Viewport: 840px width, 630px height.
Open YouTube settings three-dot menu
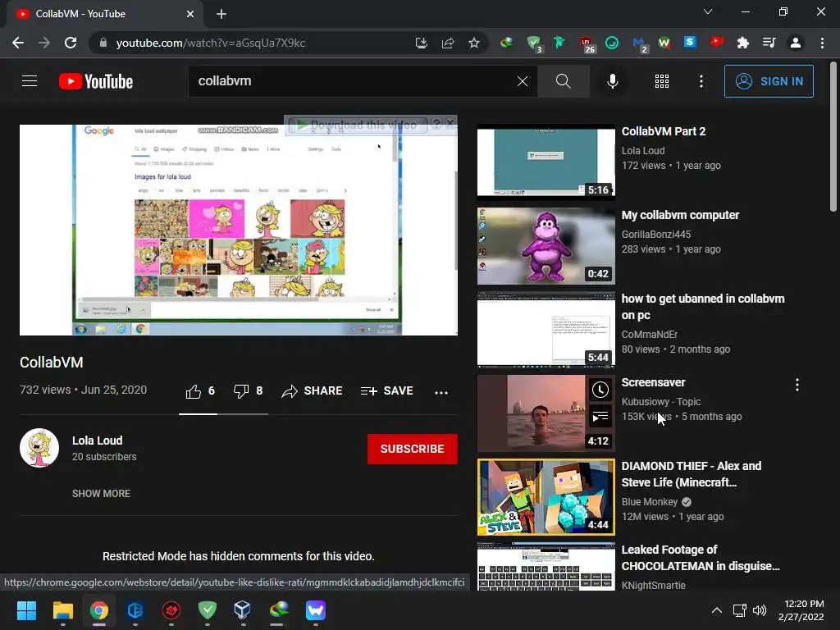pyautogui.click(x=701, y=81)
